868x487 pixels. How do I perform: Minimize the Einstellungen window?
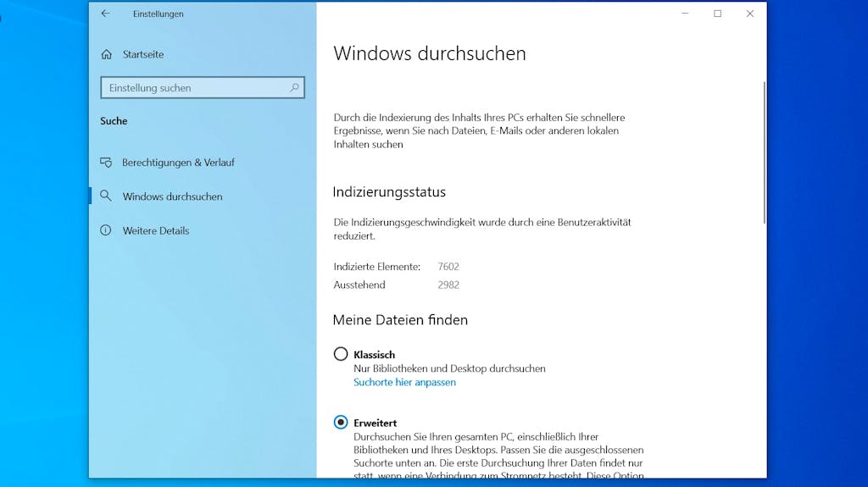coord(685,14)
